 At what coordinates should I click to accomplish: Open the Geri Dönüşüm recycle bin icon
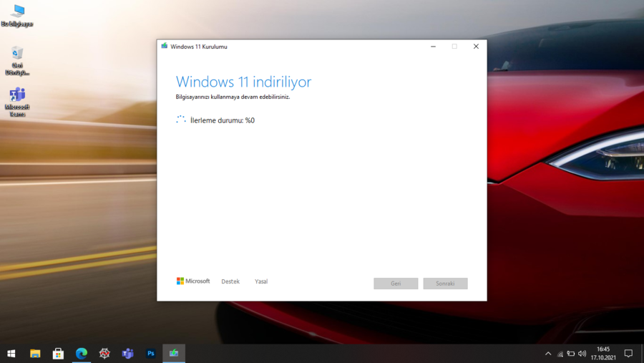click(17, 60)
